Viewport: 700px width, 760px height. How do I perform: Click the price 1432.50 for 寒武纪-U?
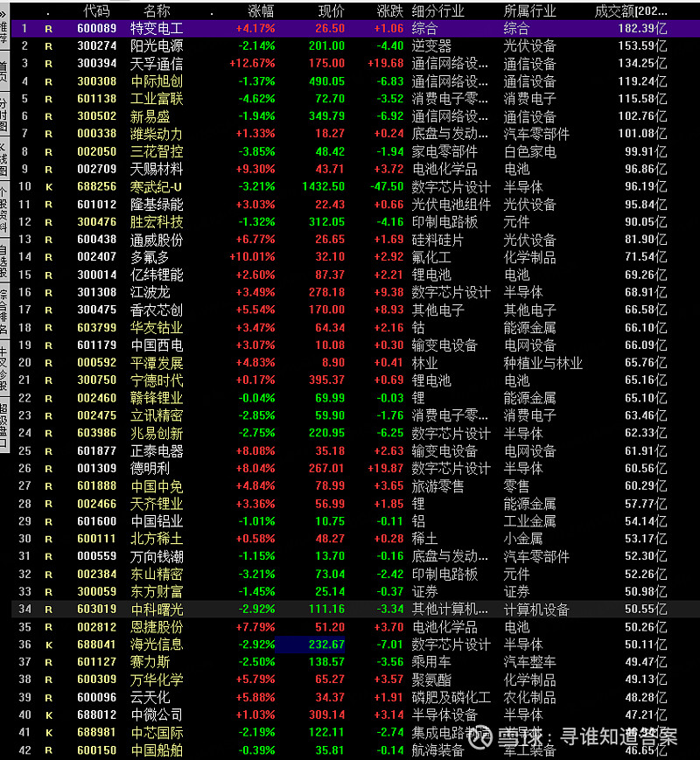click(323, 186)
